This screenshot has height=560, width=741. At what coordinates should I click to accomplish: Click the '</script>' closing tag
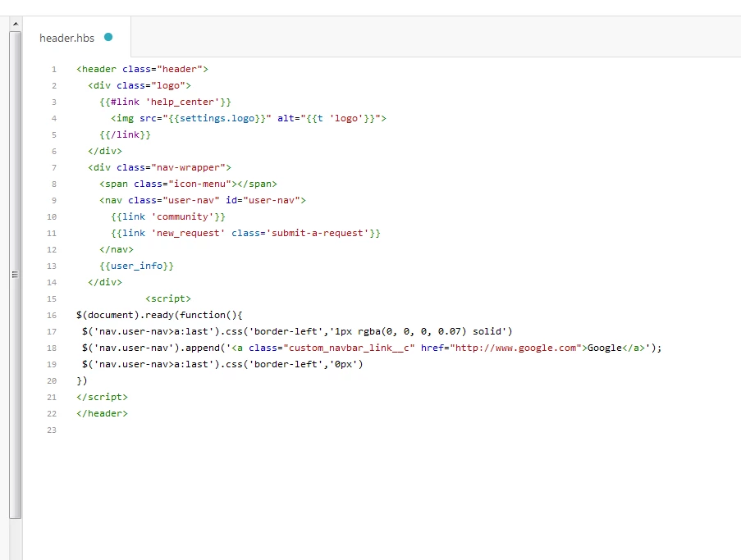[102, 397]
